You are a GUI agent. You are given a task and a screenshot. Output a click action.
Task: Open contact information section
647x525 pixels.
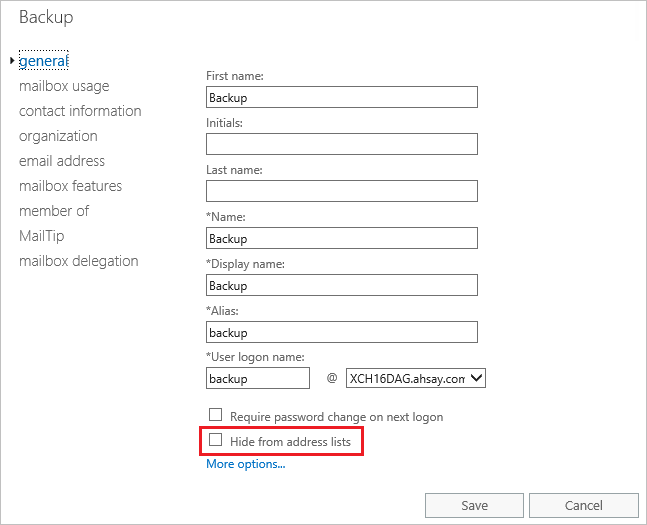tap(80, 111)
